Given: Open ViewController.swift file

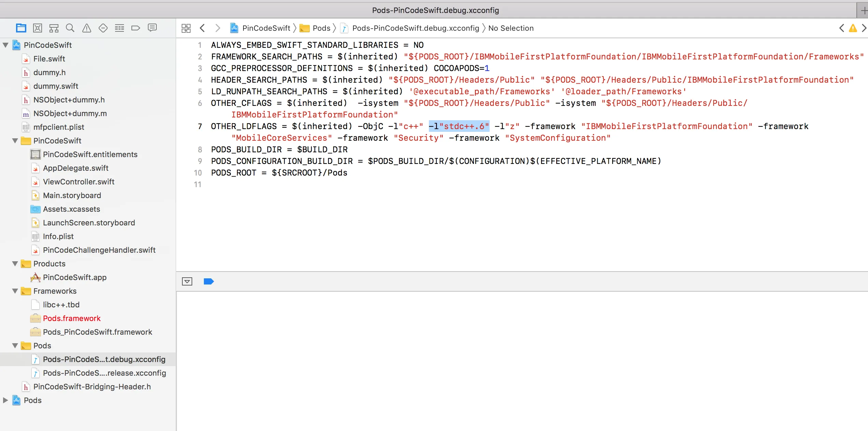Looking at the screenshot, I should (79, 182).
